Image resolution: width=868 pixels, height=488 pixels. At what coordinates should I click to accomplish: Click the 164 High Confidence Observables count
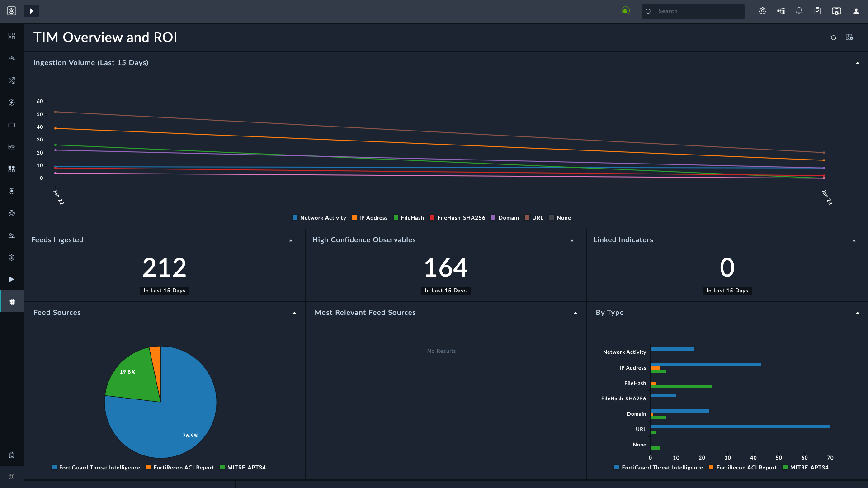445,267
